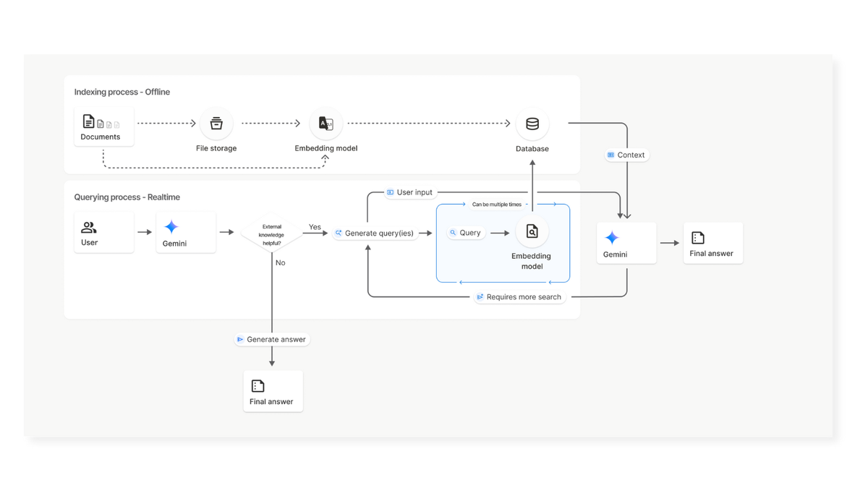Click the 'Yes' branch label

coord(315,227)
